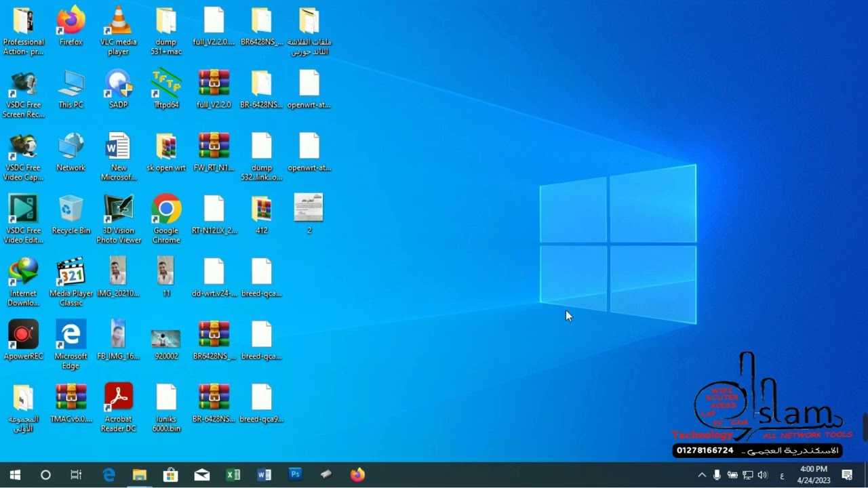Open File Explorer from the taskbar
This screenshot has height=488, width=868.
click(140, 475)
